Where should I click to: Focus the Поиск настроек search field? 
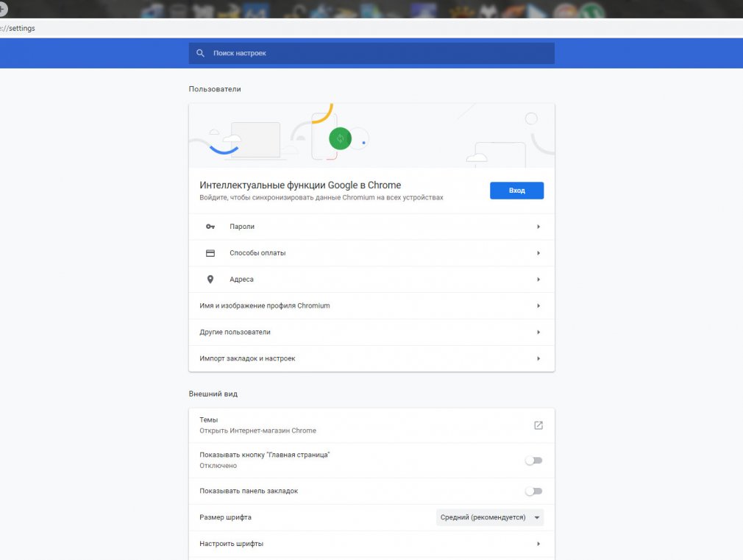click(x=371, y=53)
